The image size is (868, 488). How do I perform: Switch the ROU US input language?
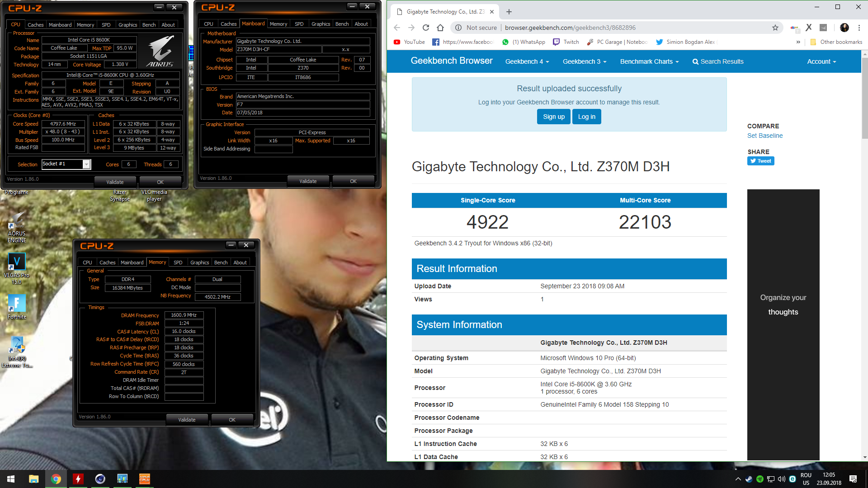tap(806, 479)
